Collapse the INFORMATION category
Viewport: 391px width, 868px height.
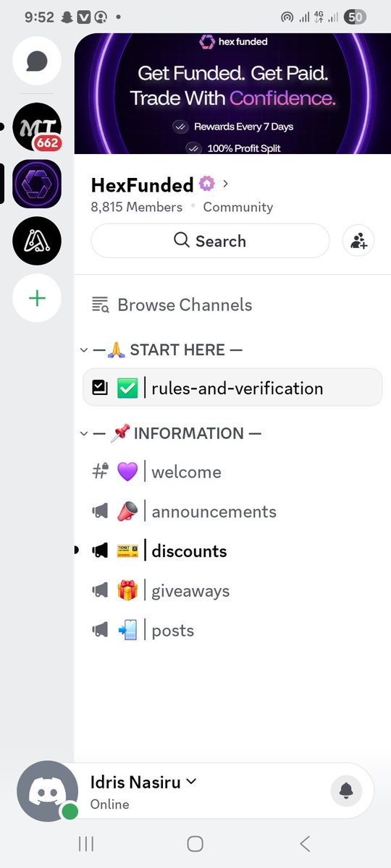[170, 434]
